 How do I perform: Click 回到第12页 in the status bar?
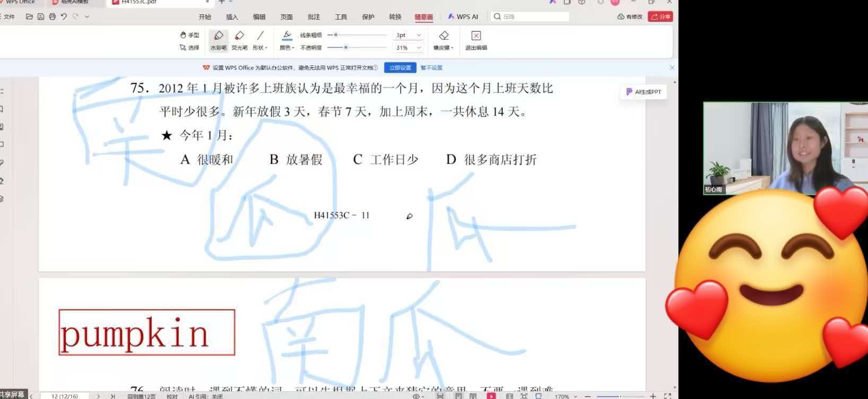[142, 396]
